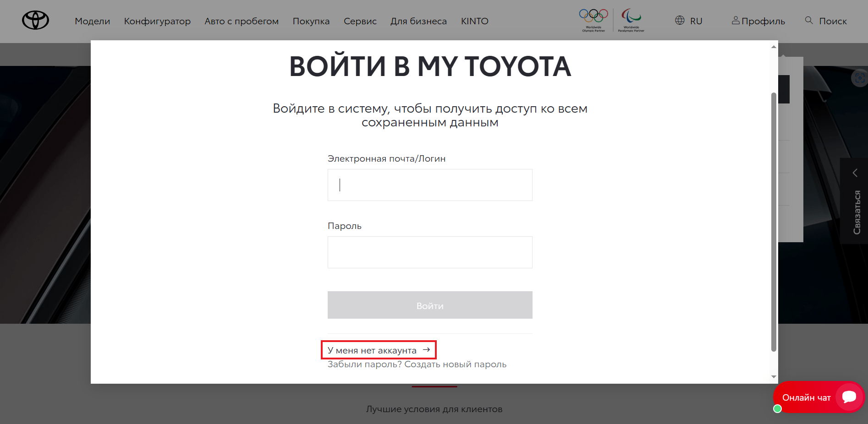This screenshot has width=868, height=424.
Task: Click the image scan icon at right edge
Action: pos(860,78)
